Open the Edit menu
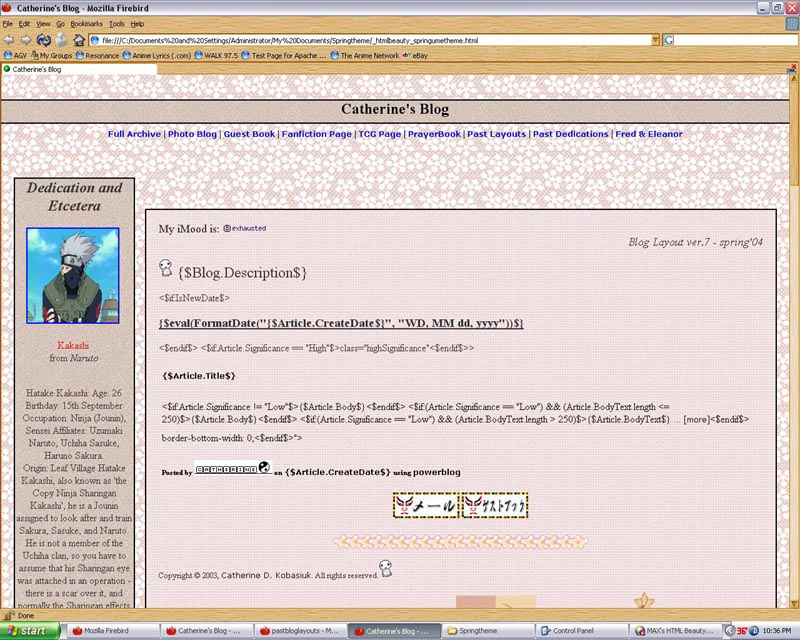 click(24, 24)
